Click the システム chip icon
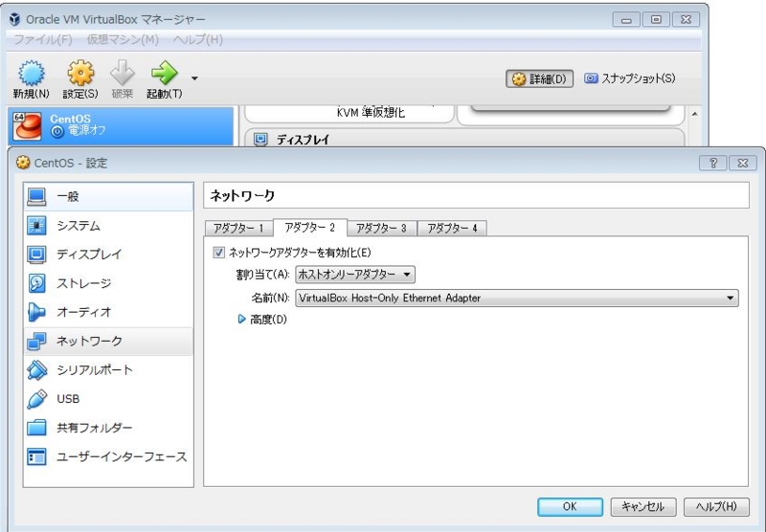This screenshot has height=532, width=766. [36, 226]
